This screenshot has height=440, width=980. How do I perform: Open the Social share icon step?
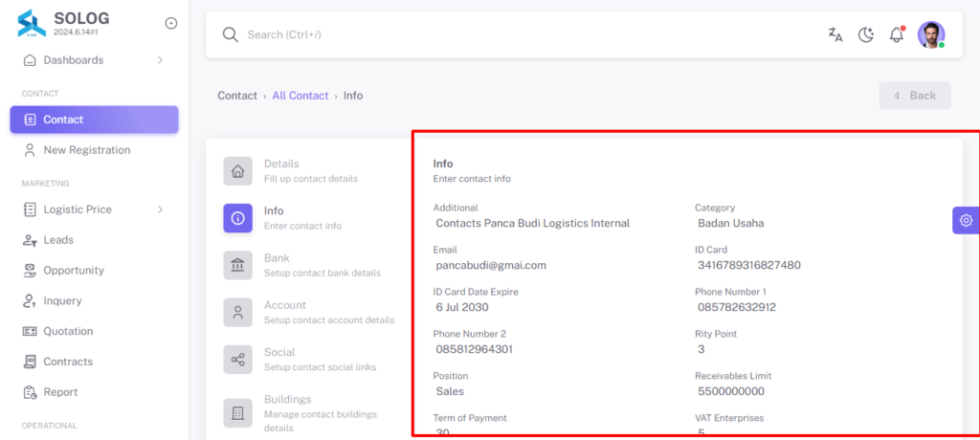[x=237, y=360]
